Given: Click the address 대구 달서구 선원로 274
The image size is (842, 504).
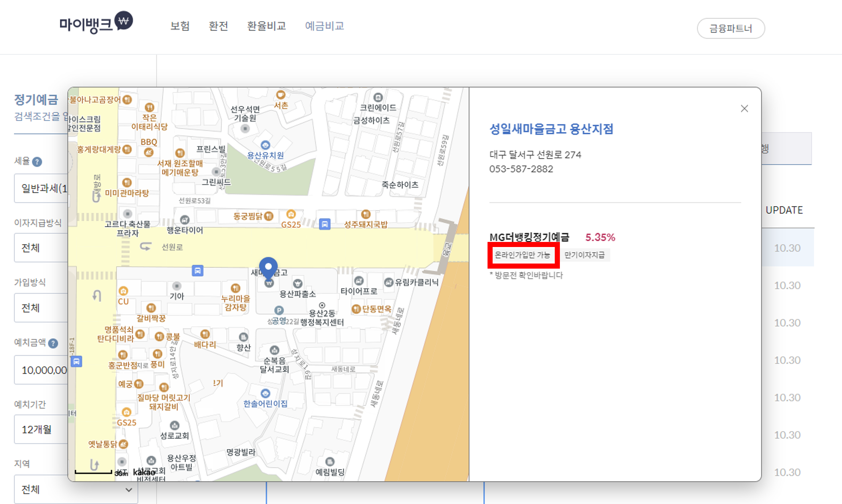Looking at the screenshot, I should tap(535, 155).
